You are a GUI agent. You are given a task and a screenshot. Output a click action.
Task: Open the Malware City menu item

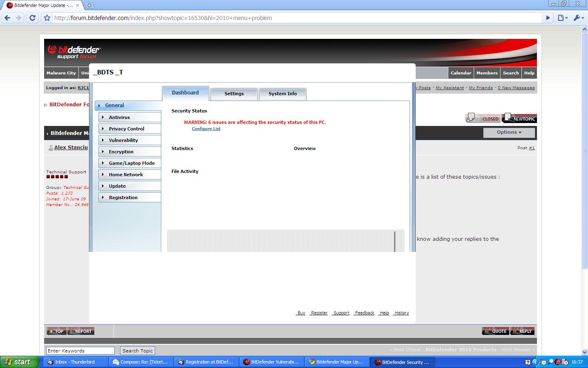(61, 73)
